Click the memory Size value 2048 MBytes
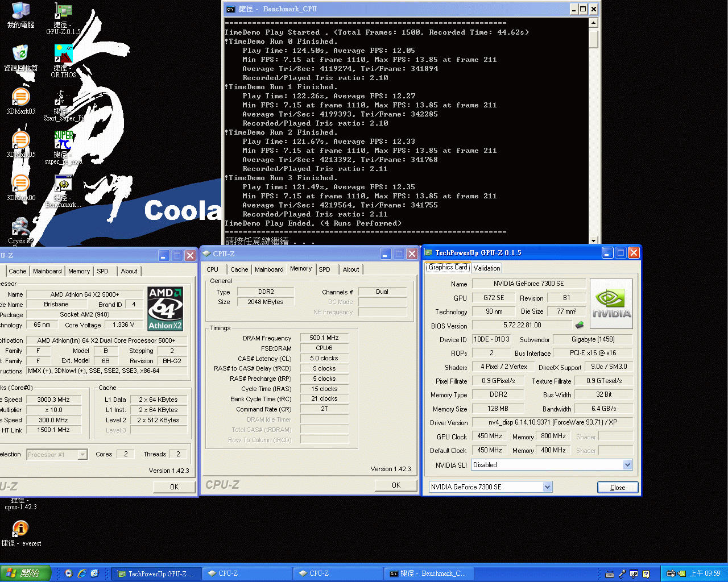This screenshot has width=728, height=582. tap(266, 302)
